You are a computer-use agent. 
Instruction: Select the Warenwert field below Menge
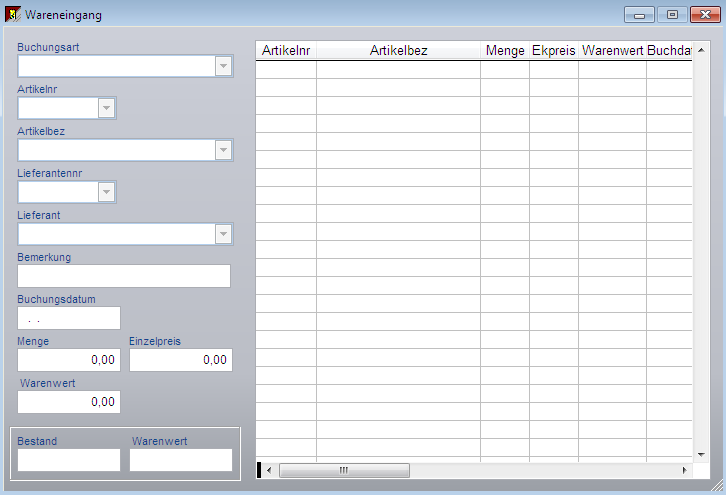tap(69, 402)
